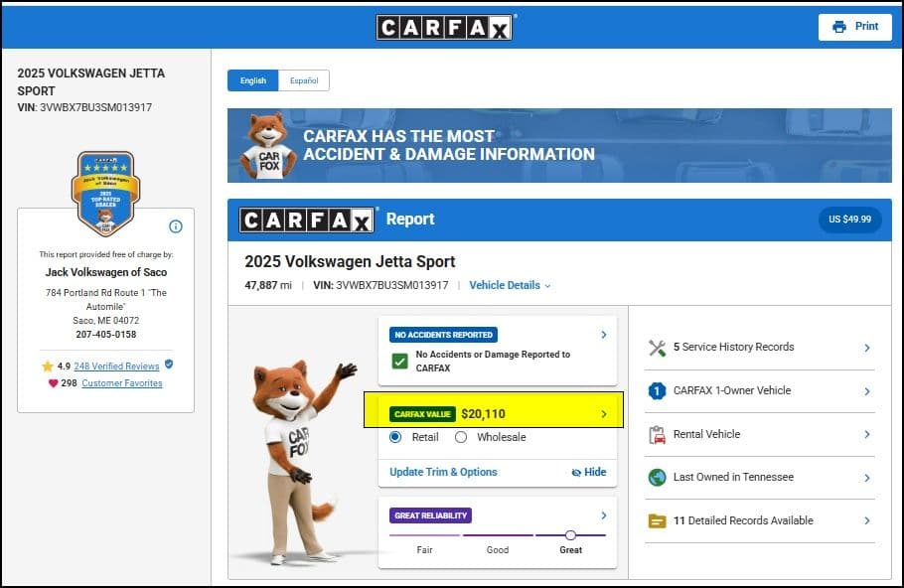904x588 pixels.
Task: Click the Print button
Action: [855, 27]
